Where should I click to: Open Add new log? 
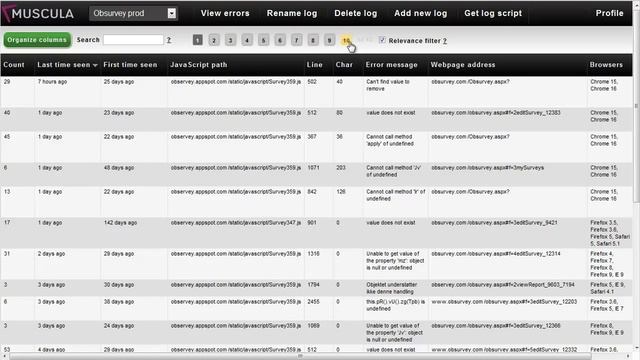tap(420, 13)
